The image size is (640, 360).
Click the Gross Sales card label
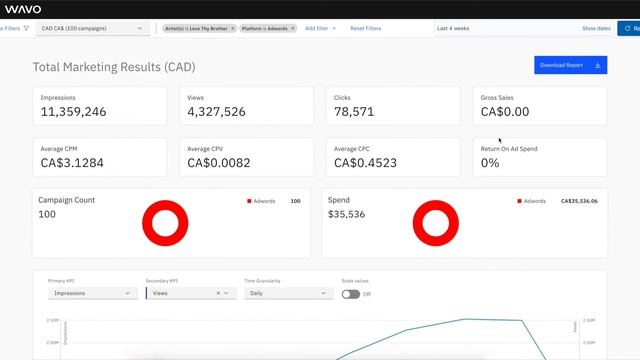497,98
